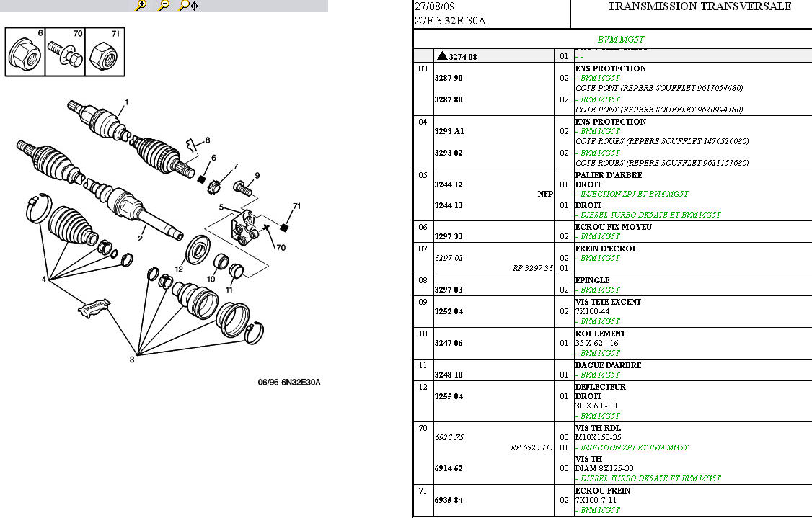
Task: Select part number 3293 A1
Action: 449,131
